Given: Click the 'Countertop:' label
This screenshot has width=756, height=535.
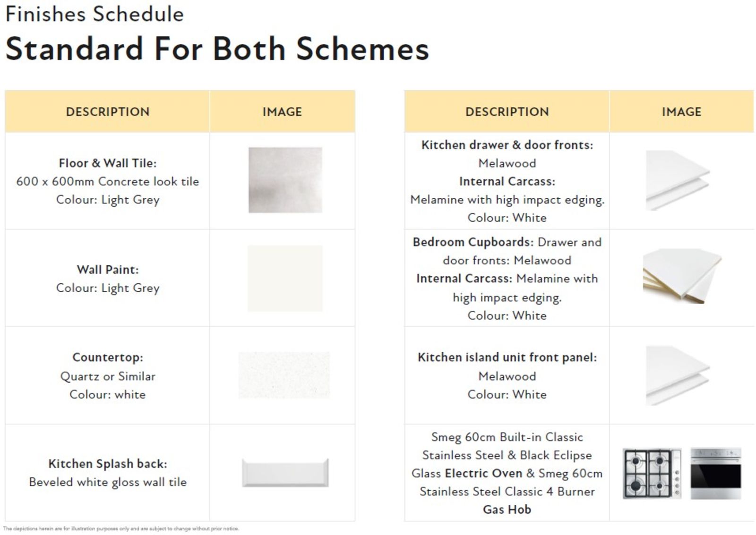Looking at the screenshot, I should 108,357.
